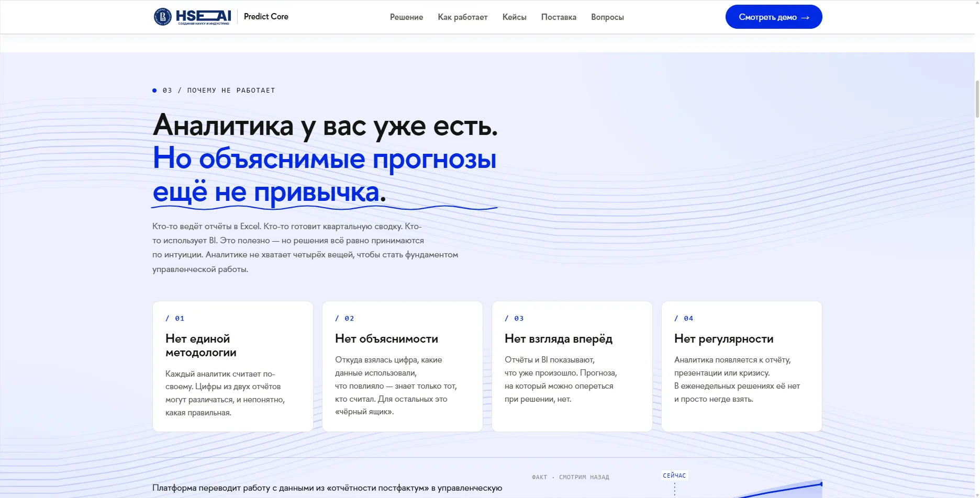Select the card titled Нет единой методологии
Screen dimensions: 980x498
pos(233,366)
